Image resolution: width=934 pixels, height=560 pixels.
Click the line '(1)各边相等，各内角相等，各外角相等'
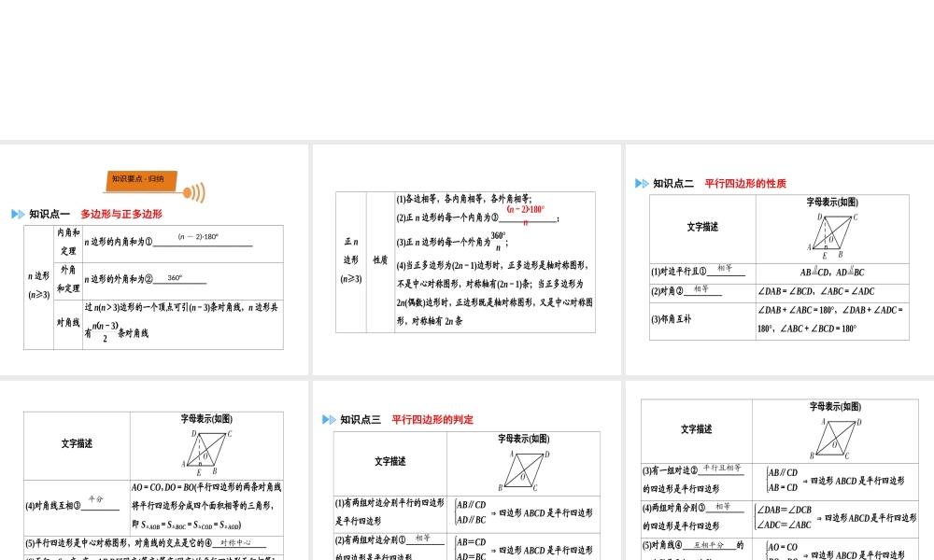click(464, 199)
